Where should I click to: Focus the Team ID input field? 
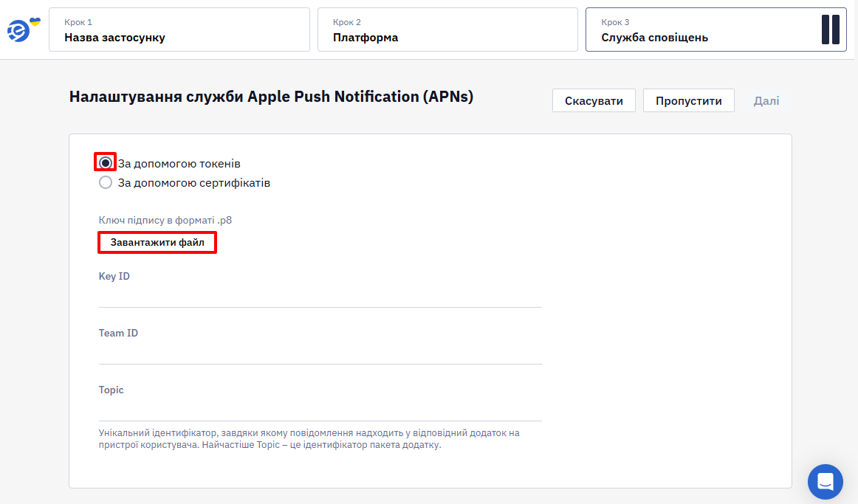320,353
